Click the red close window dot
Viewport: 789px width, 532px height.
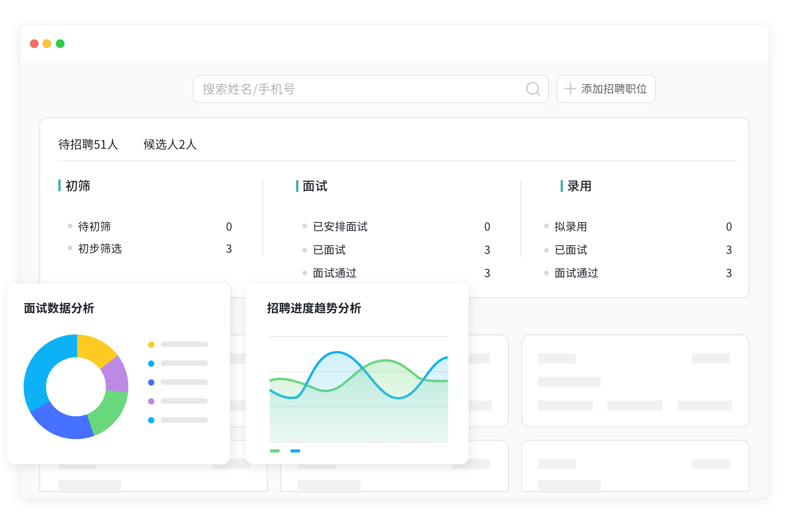[34, 44]
